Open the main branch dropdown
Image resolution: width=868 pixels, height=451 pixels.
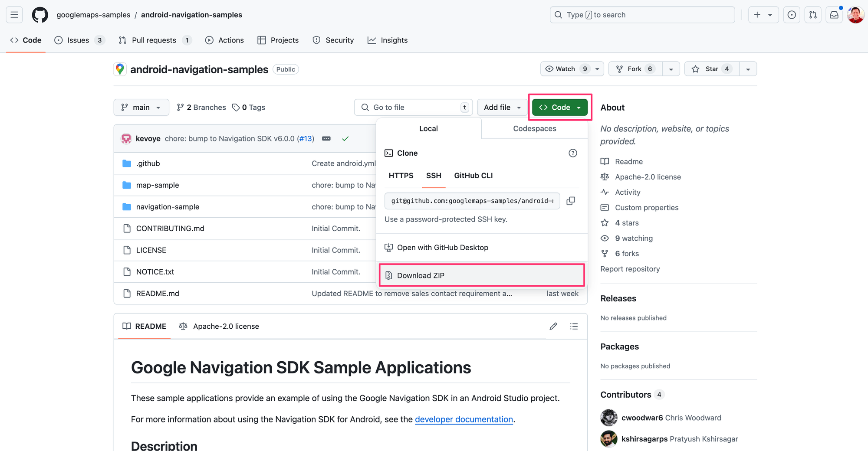[x=141, y=107]
